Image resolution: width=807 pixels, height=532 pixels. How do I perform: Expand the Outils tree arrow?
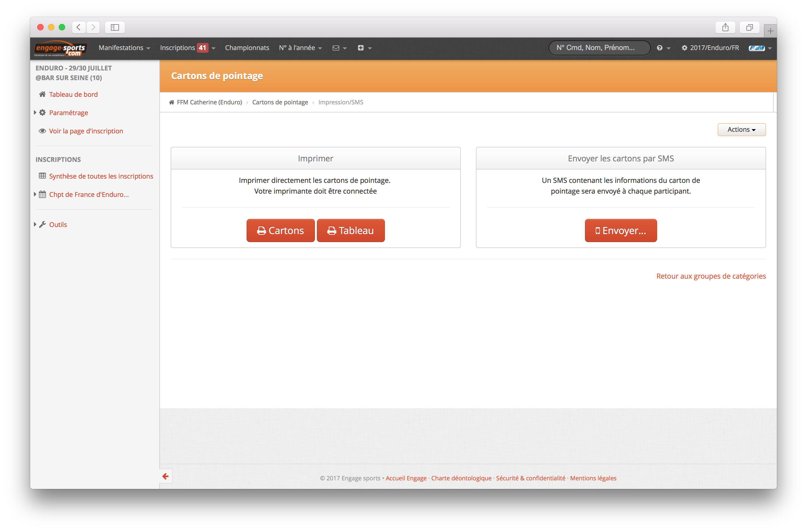[x=35, y=224]
